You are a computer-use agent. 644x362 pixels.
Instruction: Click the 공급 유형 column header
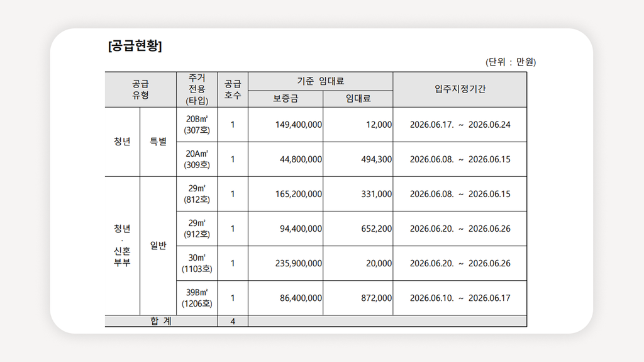coord(140,89)
